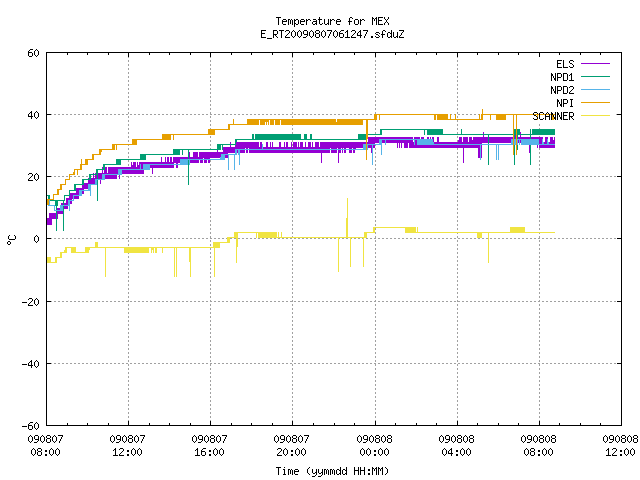Click the NPD2 legend label
Screen dimensions: 640x480
562,90
